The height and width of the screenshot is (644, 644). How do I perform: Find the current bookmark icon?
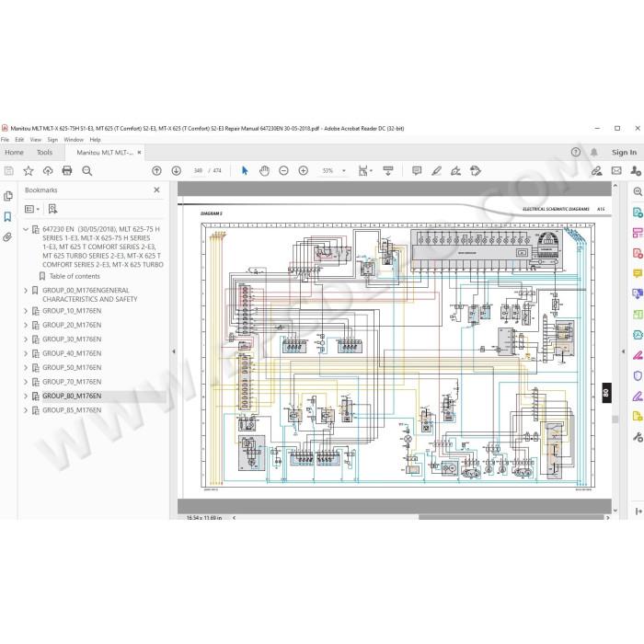click(x=52, y=209)
